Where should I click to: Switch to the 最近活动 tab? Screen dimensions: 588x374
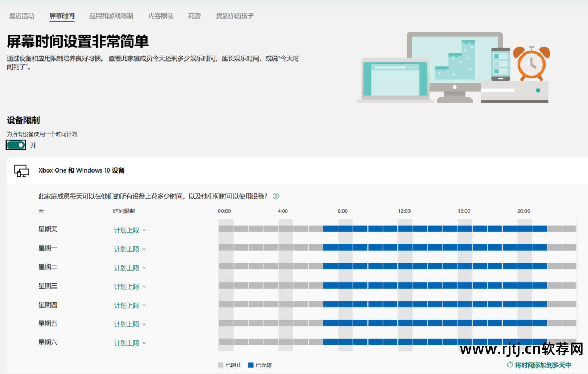21,16
